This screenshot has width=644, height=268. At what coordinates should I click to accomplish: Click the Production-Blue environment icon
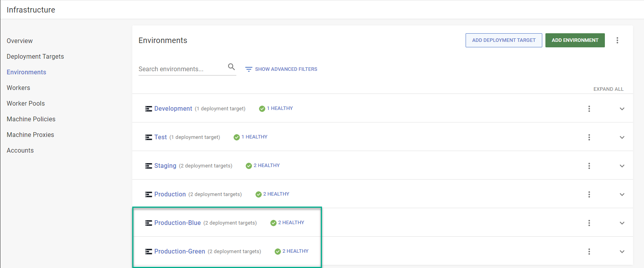[149, 223]
